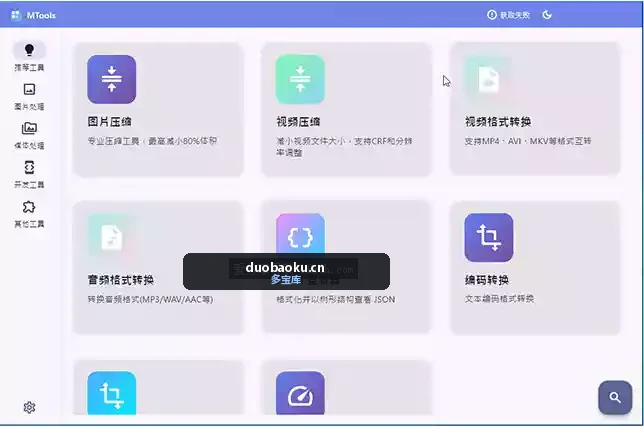Click the cyan crop tool icon

[112, 393]
